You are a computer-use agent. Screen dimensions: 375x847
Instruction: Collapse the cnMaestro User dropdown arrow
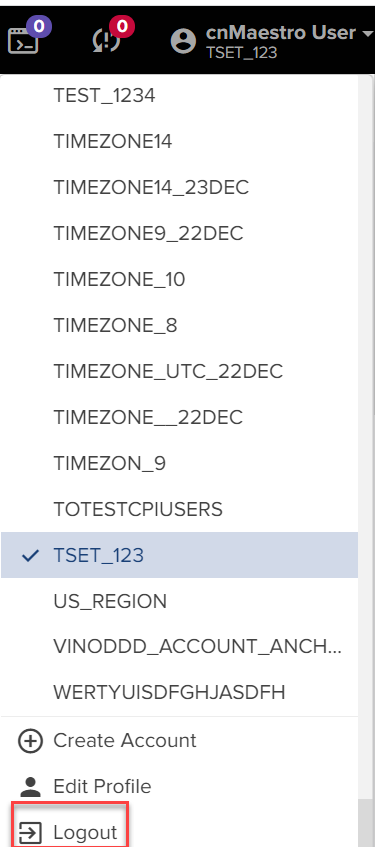tap(367, 33)
